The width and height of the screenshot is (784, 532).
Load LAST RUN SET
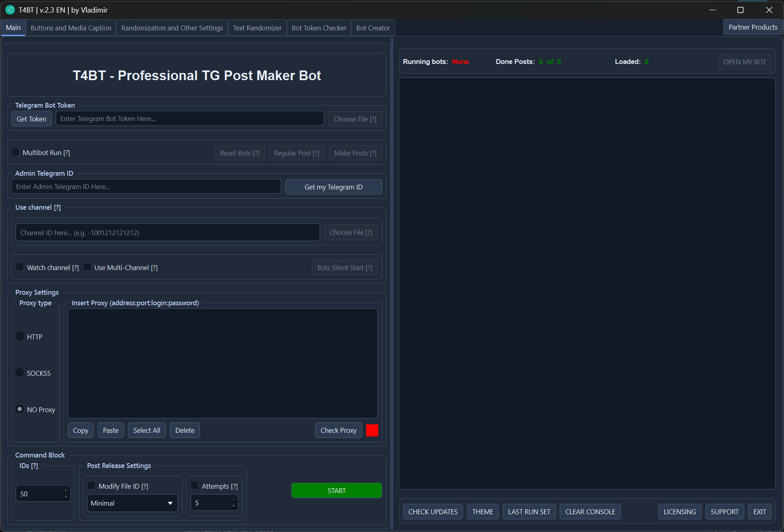click(529, 512)
